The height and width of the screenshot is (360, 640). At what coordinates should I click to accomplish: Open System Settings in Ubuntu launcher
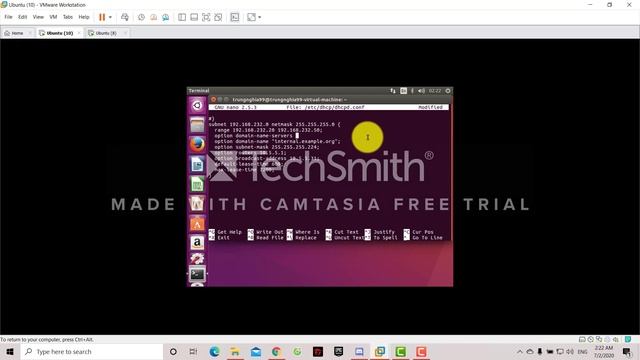click(197, 258)
